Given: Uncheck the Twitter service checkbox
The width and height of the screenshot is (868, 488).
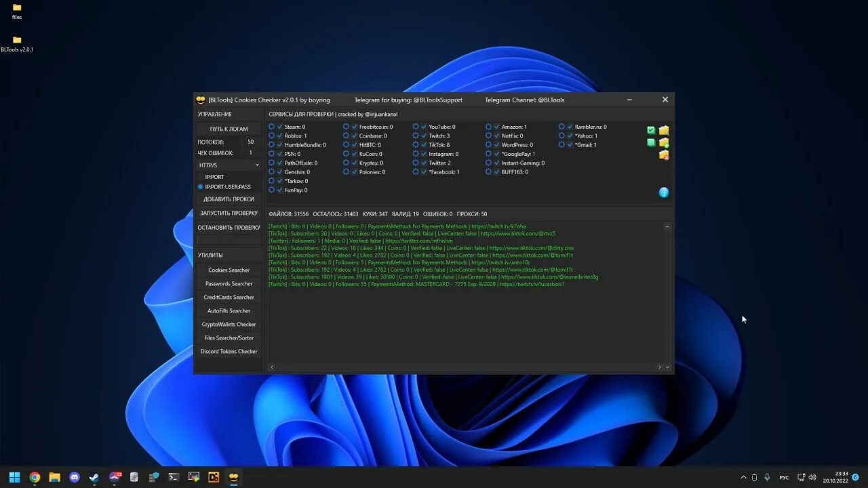Looking at the screenshot, I should pos(424,163).
